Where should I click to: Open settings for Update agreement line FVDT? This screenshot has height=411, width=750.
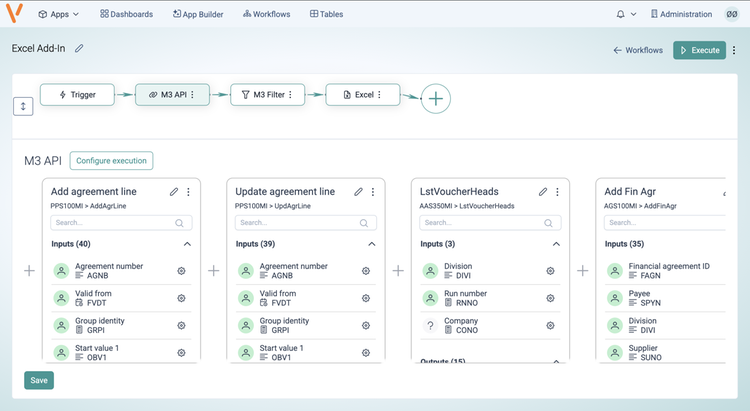pyautogui.click(x=366, y=298)
